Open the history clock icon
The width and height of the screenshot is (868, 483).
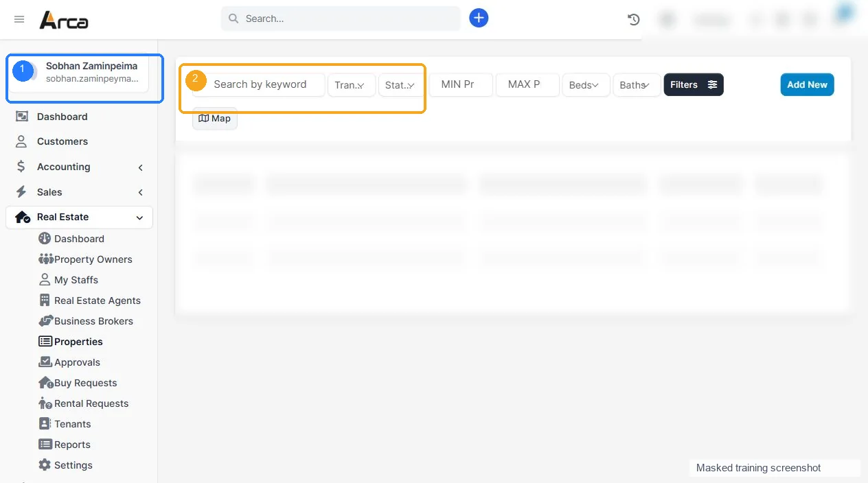coord(634,20)
